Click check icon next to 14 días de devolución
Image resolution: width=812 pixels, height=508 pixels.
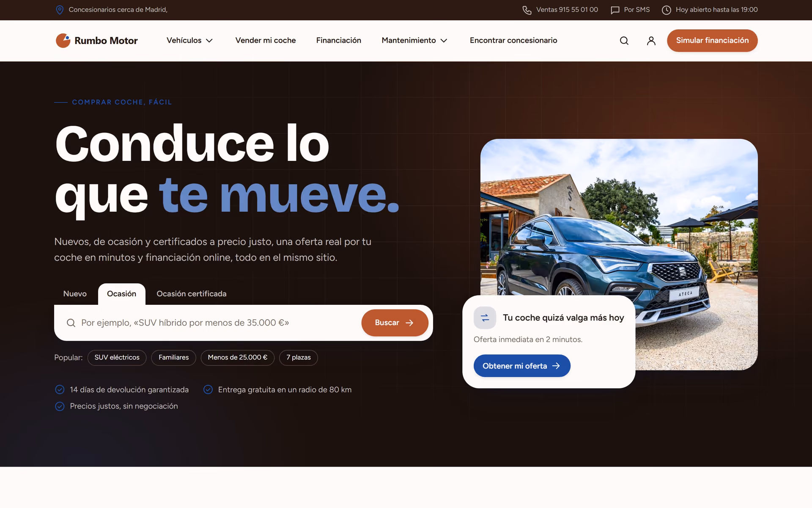[x=60, y=389]
